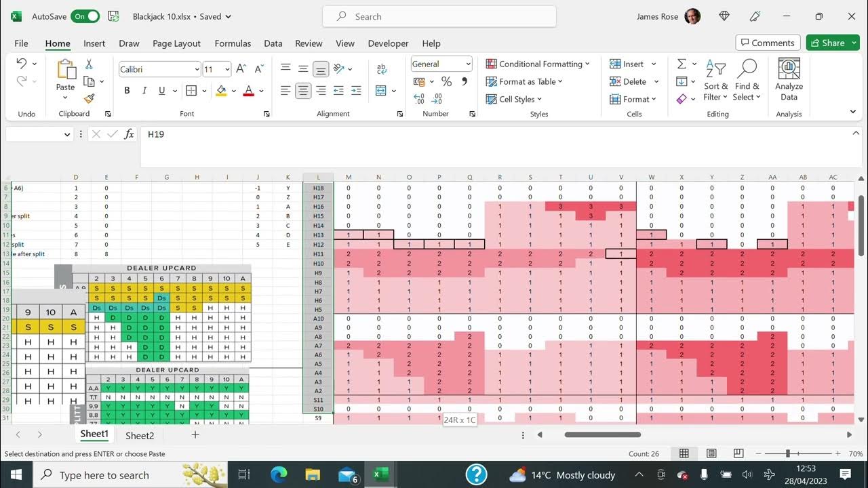868x488 pixels.
Task: Open the General number format dropdown
Action: [x=468, y=64]
